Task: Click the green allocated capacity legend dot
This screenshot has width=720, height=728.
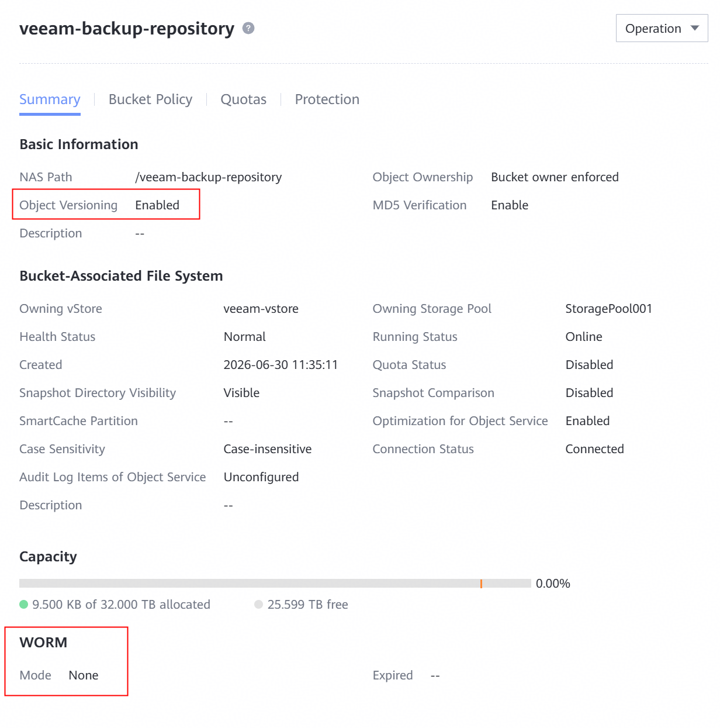Action: tap(24, 605)
